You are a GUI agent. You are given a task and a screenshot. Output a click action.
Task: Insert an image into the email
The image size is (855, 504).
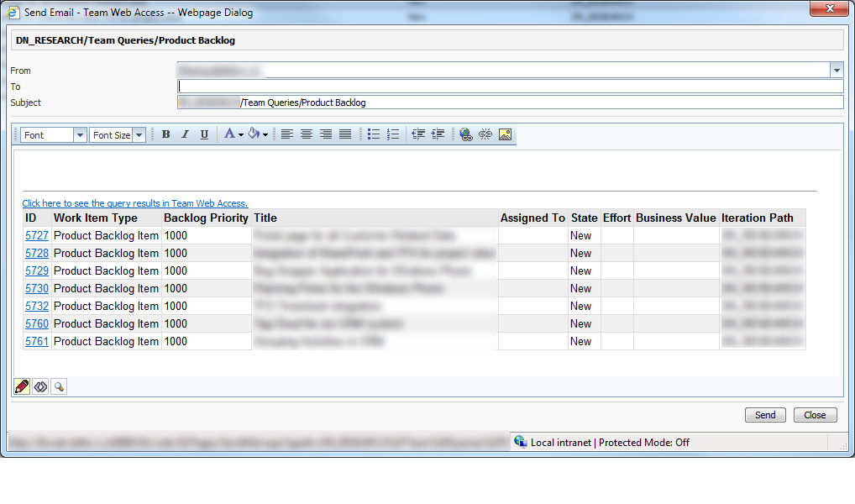coord(505,134)
